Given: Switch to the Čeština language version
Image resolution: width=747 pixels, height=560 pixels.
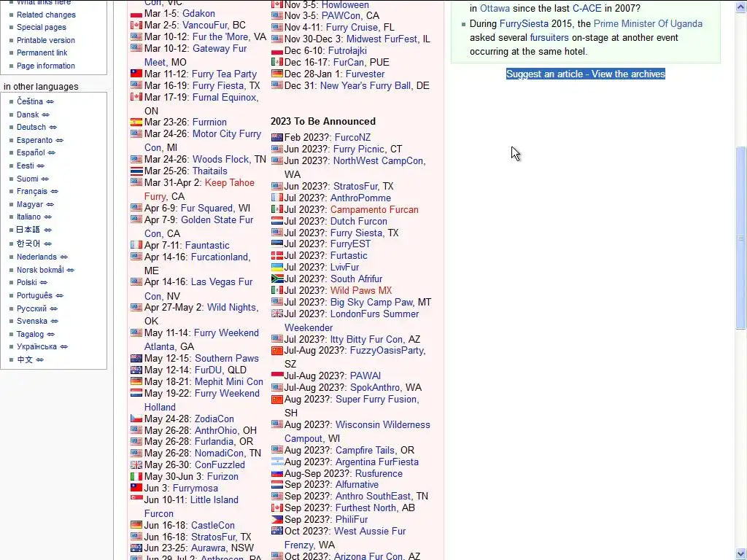Looking at the screenshot, I should (x=29, y=101).
